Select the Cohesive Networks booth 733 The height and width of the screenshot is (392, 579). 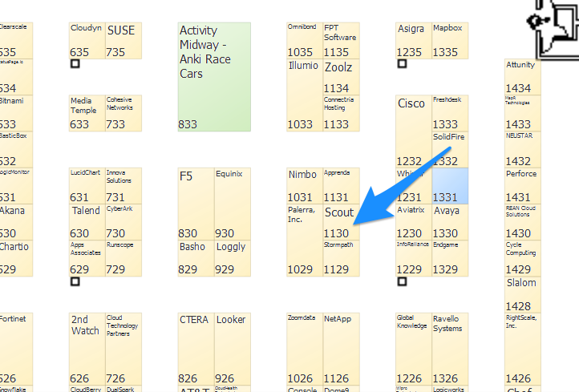click(123, 113)
